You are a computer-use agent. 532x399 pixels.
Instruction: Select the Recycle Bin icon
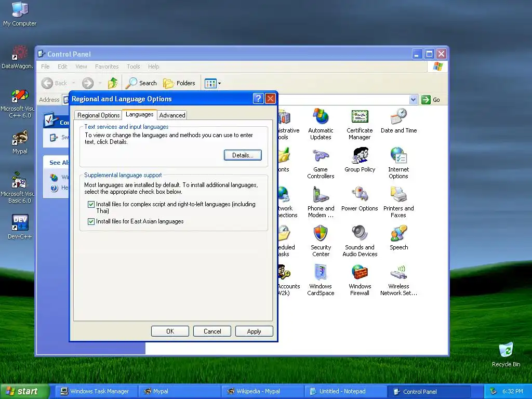coord(506,354)
